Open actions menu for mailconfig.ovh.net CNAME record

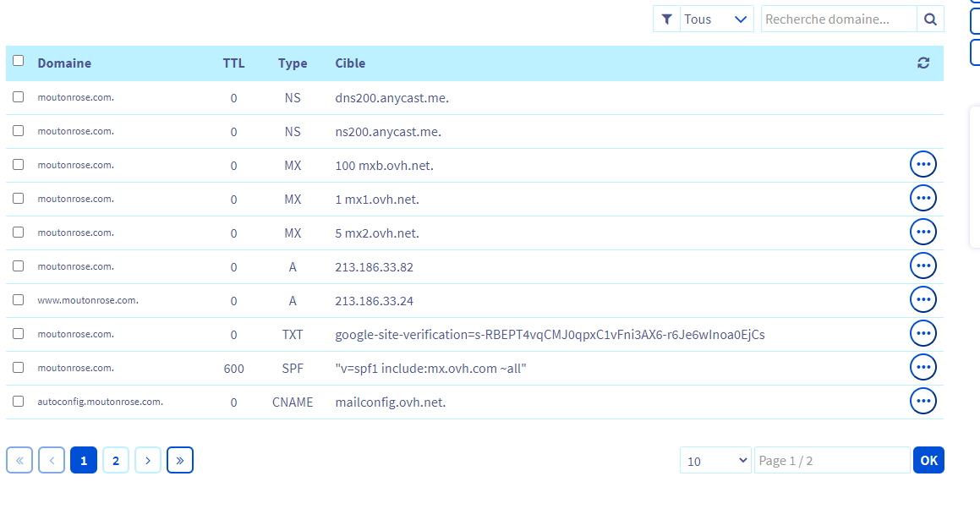click(x=923, y=401)
